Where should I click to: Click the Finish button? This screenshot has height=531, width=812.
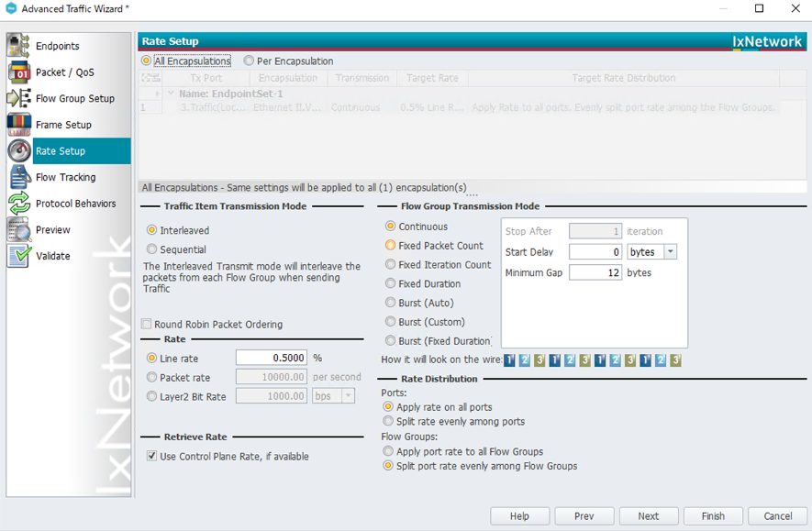point(713,516)
